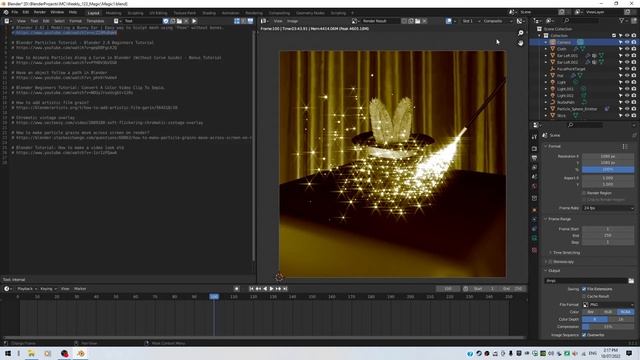The width and height of the screenshot is (640, 360).
Task: Disable render camera icon for the Stick
Action: [x=634, y=116]
